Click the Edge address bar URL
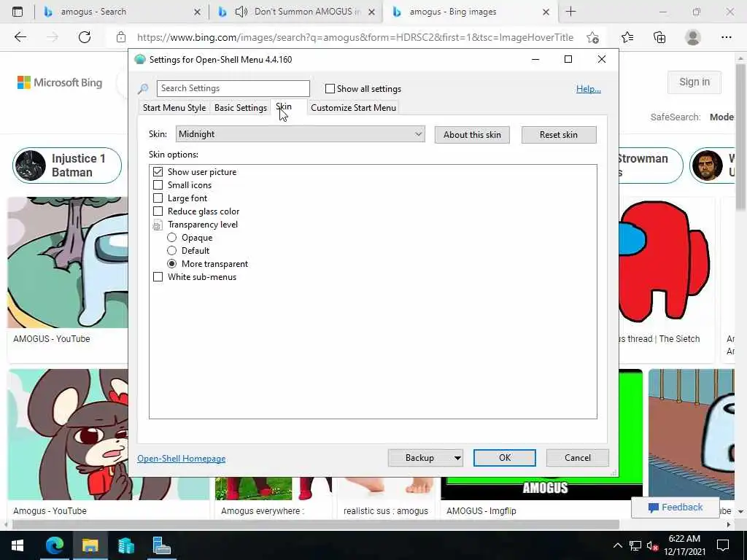This screenshot has height=560, width=747. point(355,37)
